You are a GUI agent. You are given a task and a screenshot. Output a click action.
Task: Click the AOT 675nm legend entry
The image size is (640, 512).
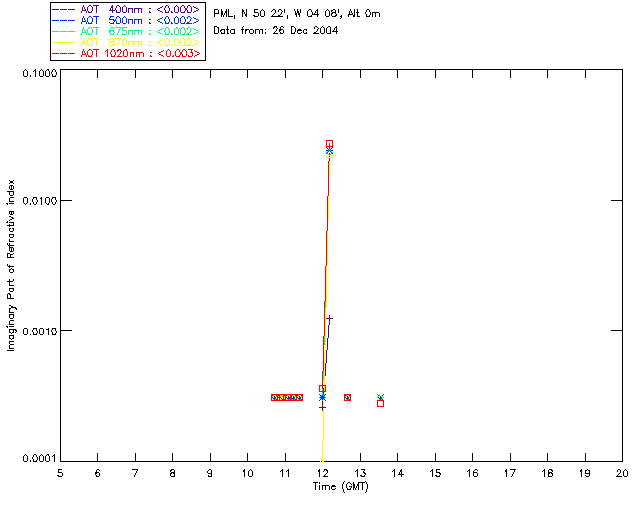[127, 31]
